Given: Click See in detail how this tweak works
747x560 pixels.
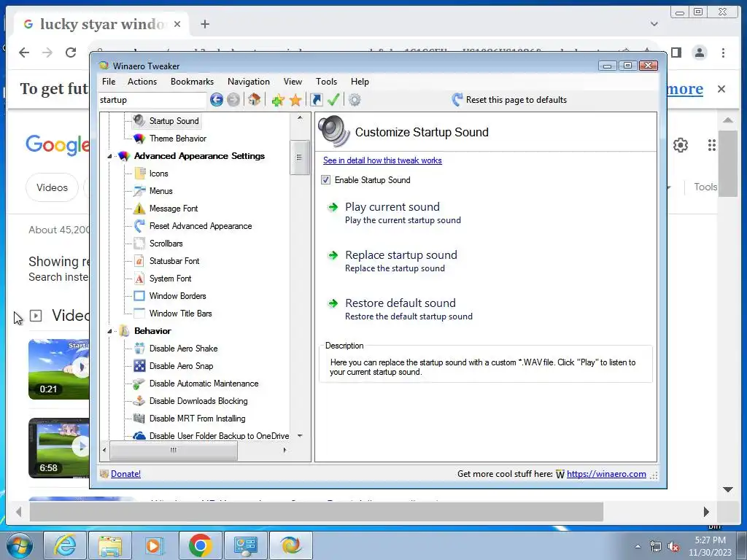Looking at the screenshot, I should tap(382, 160).
